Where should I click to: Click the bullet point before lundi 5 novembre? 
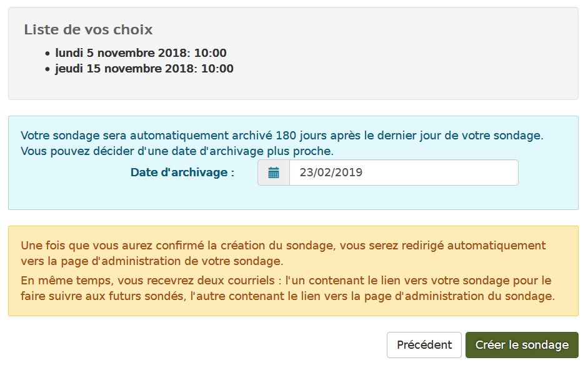point(47,54)
